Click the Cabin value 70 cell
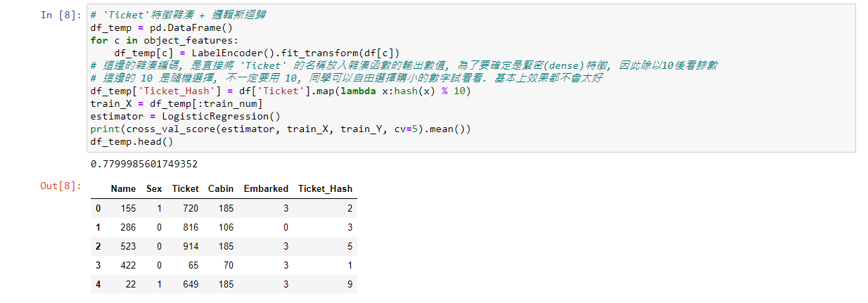 point(228,265)
